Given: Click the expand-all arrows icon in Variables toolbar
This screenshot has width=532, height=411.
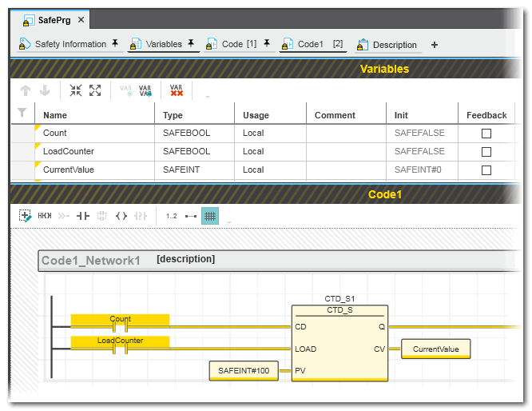Looking at the screenshot, I should [x=95, y=90].
